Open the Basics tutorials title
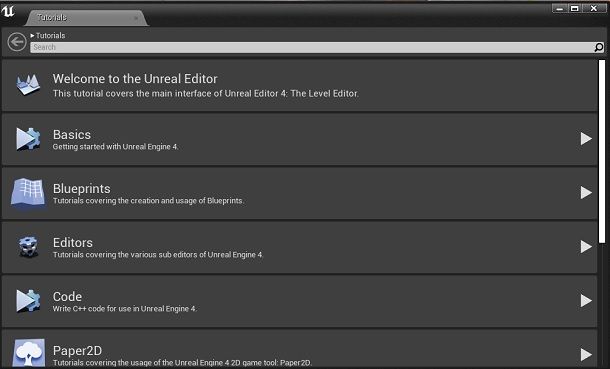The width and height of the screenshot is (610, 369). tap(72, 135)
